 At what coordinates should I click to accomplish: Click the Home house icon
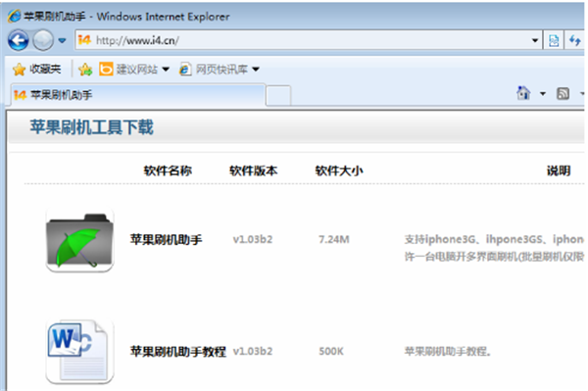(x=523, y=93)
